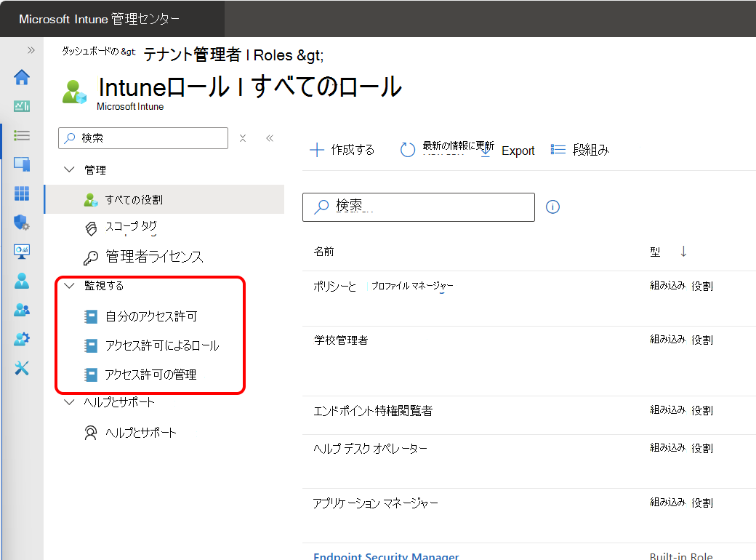The width and height of the screenshot is (756, 560).
Task: Open 管理者ライセンス in navigation
Action: (154, 257)
